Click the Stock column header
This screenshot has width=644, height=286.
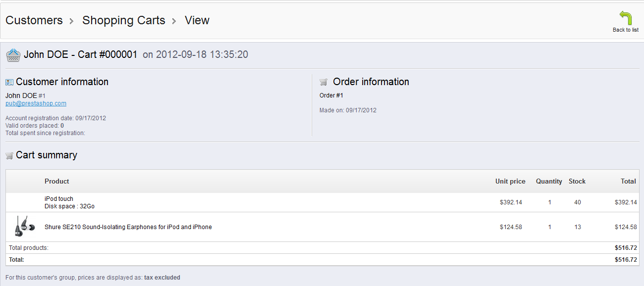tap(577, 182)
